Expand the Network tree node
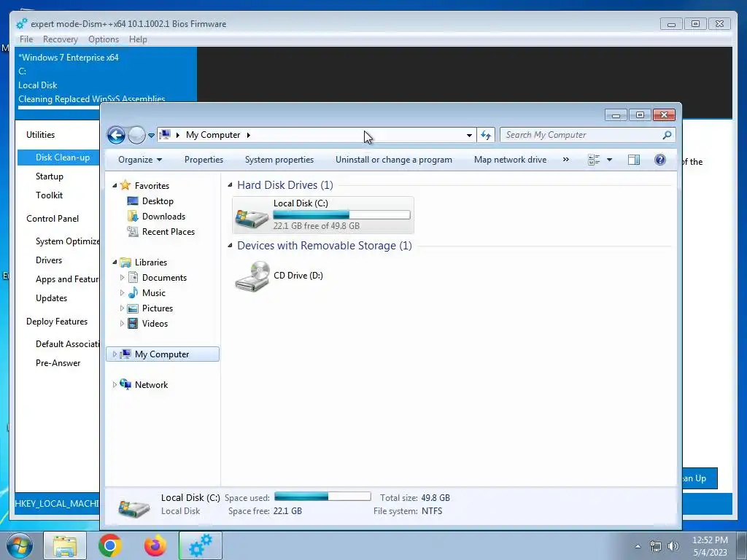 click(x=115, y=384)
